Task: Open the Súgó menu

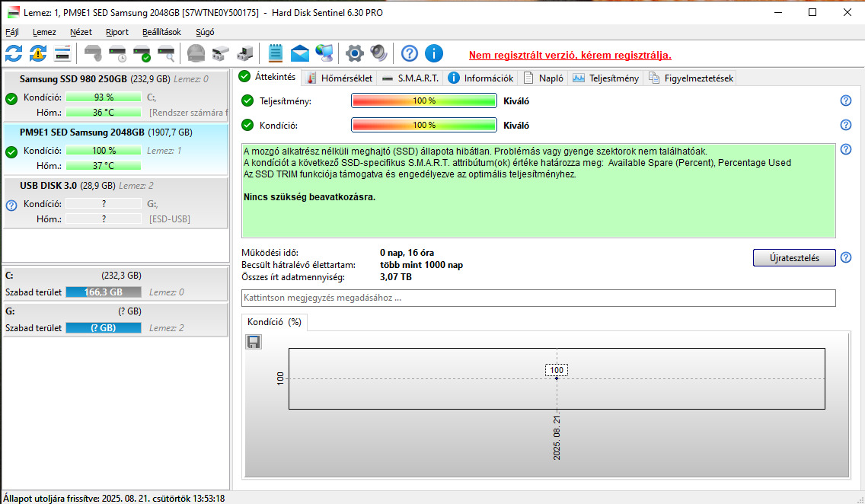Action: (205, 32)
